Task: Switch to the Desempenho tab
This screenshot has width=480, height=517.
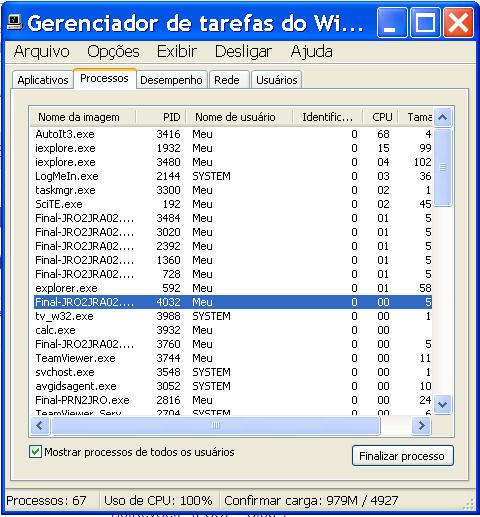Action: point(171,80)
